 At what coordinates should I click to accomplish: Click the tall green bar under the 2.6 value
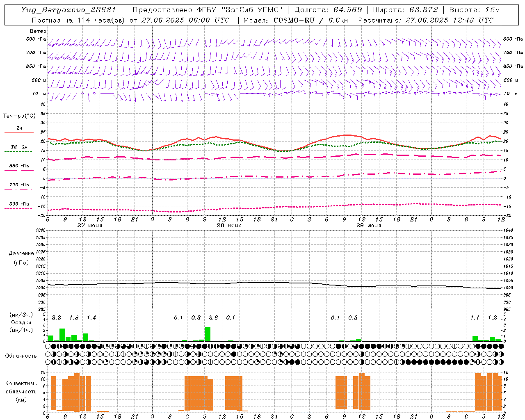pyautogui.click(x=208, y=334)
